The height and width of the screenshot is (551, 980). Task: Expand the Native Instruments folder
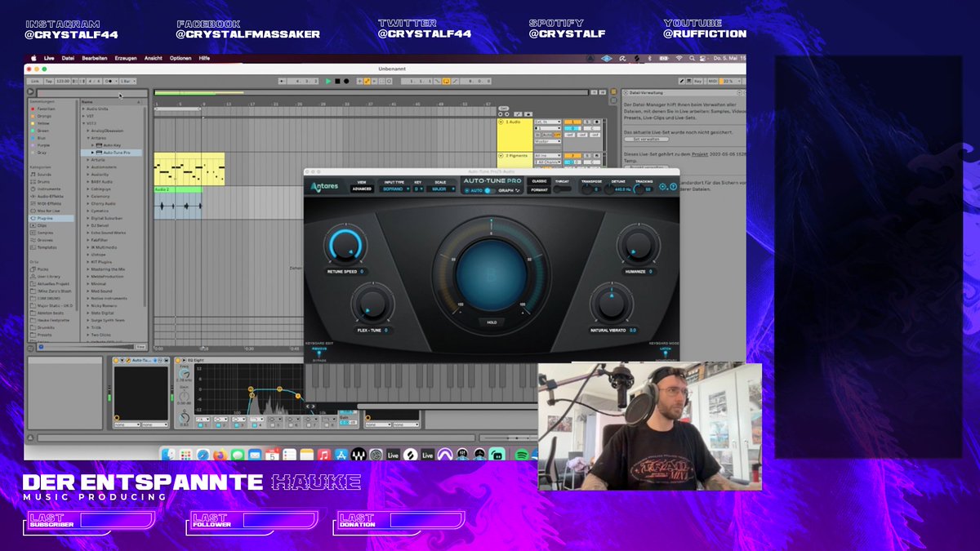pos(89,298)
